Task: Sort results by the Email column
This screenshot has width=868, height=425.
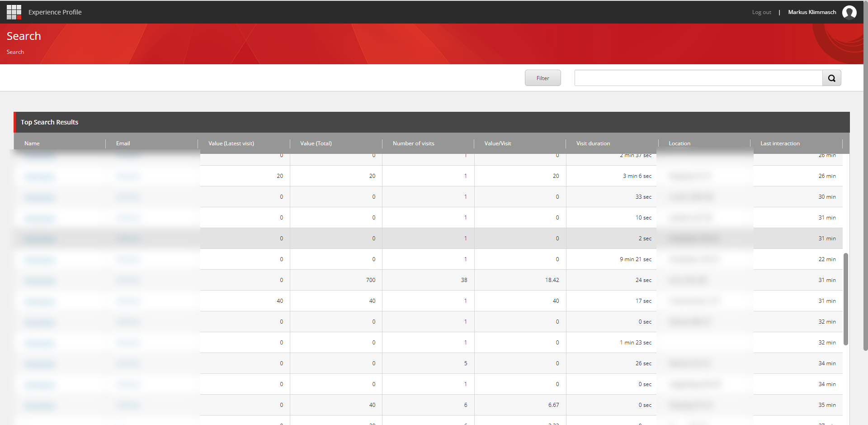Action: click(x=123, y=143)
